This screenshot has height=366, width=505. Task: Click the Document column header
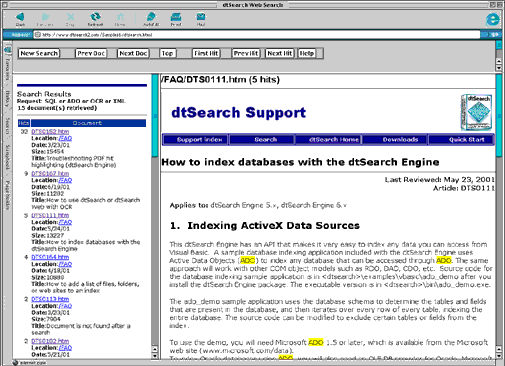click(x=88, y=123)
